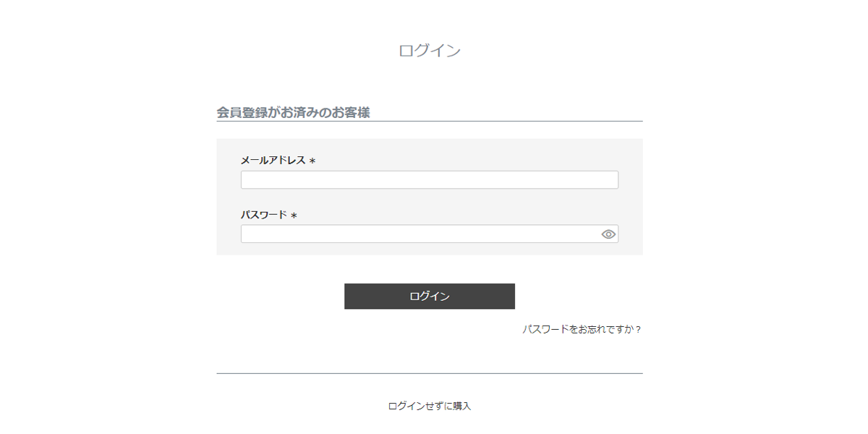Select the ログインせずに購入 link
The width and height of the screenshot is (868, 434).
430,407
